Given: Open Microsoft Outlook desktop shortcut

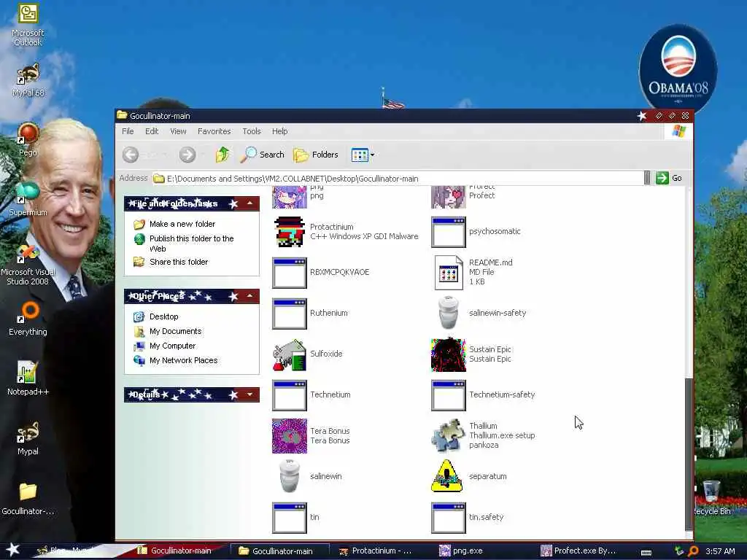Looking at the screenshot, I should 28,25.
